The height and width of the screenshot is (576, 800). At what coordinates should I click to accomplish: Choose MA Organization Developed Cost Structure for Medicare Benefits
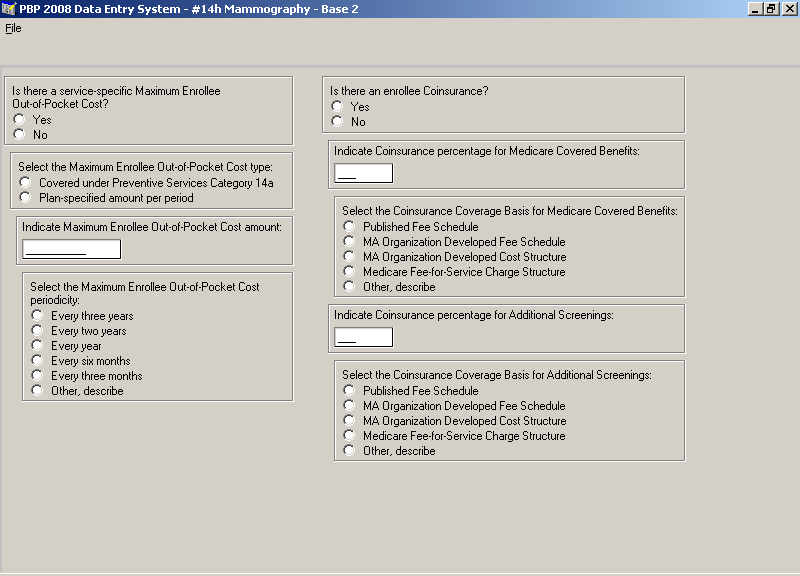click(349, 256)
